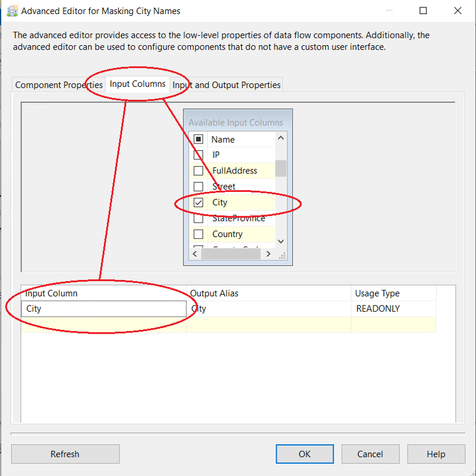
Task: Edit the City Output Alias field
Action: [x=268, y=309]
